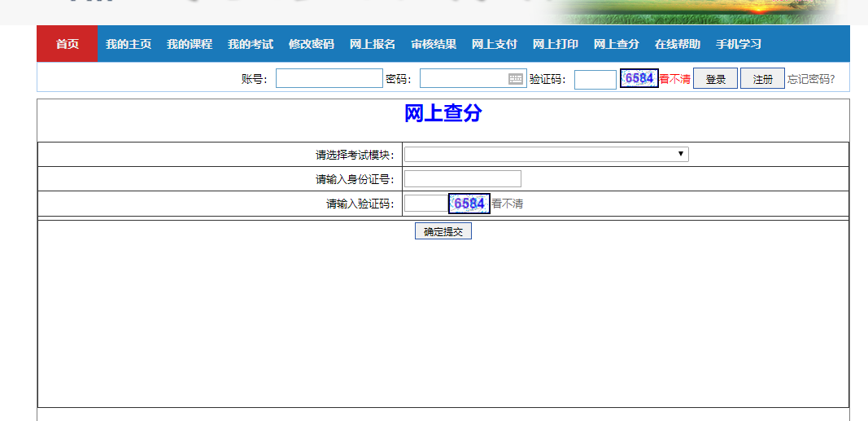Go to 我的主页 menu item
Image resolution: width=868 pixels, height=421 pixels.
point(129,44)
